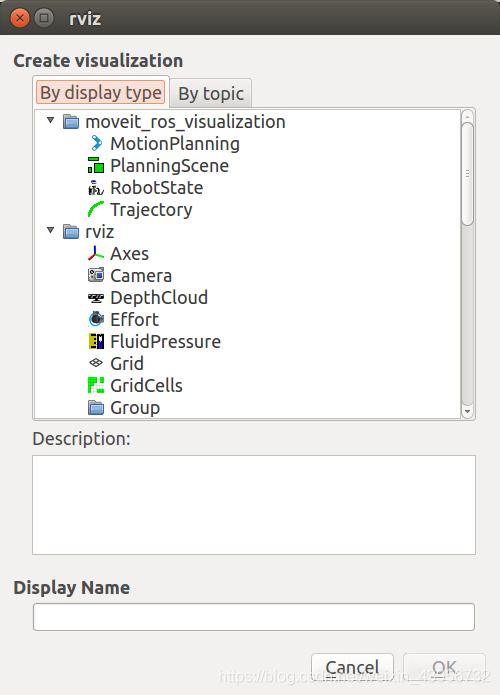This screenshot has width=500, height=695.
Task: Select the PlanningScene display icon
Action: [96, 165]
